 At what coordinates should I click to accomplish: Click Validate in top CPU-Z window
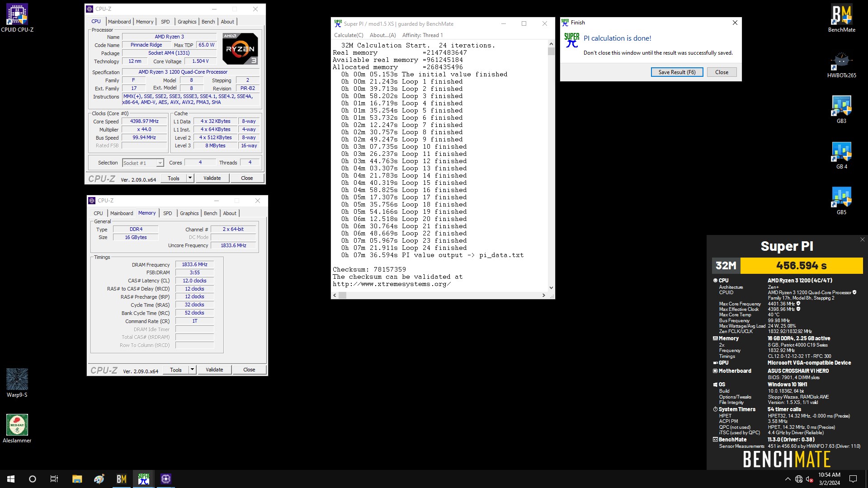[x=212, y=178]
